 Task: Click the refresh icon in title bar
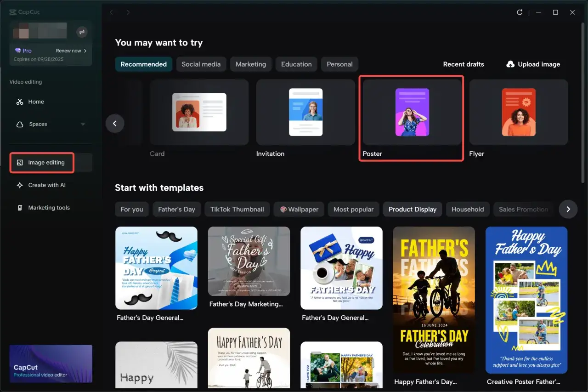click(520, 12)
